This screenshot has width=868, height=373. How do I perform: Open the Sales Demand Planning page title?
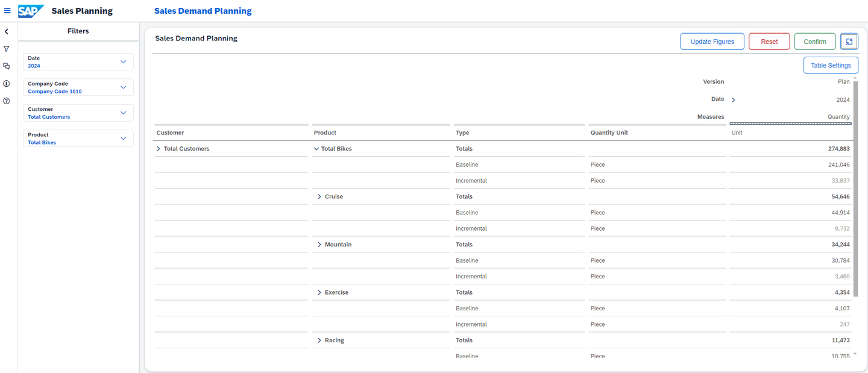(x=203, y=11)
